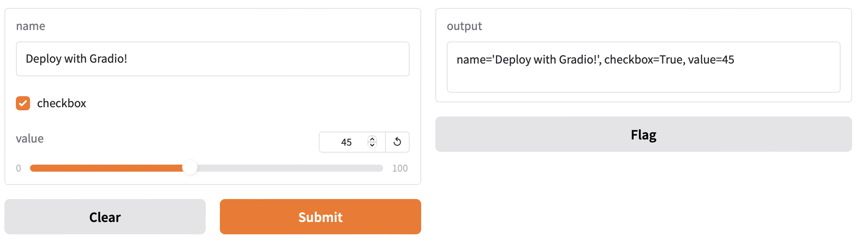
Task: Click the "value" slider label
Action: (30, 139)
